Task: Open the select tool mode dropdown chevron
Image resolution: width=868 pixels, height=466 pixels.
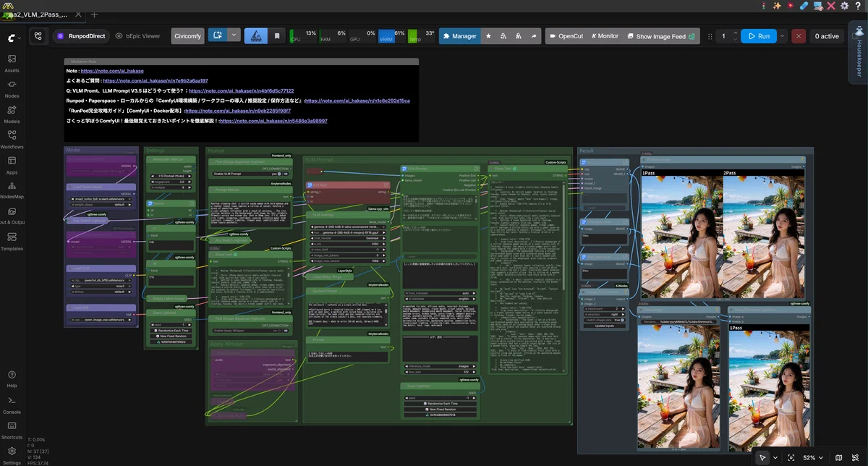Action: [775, 457]
